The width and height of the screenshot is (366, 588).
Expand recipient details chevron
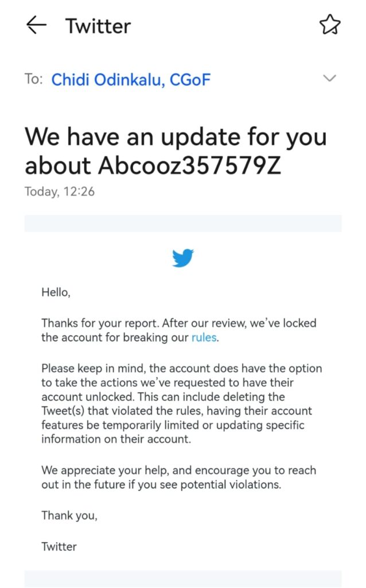329,79
